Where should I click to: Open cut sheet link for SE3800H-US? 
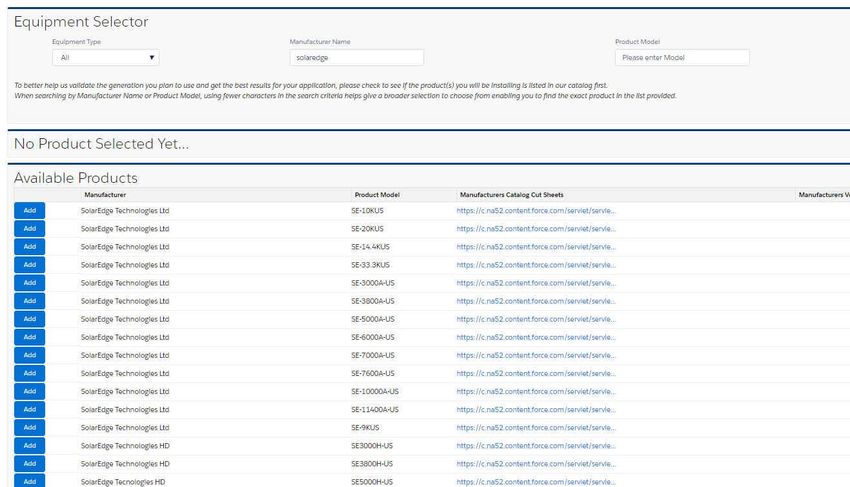coord(536,464)
